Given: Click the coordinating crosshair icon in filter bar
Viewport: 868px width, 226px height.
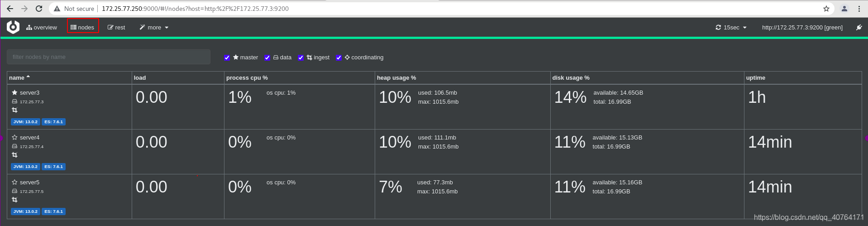Looking at the screenshot, I should pos(347,58).
